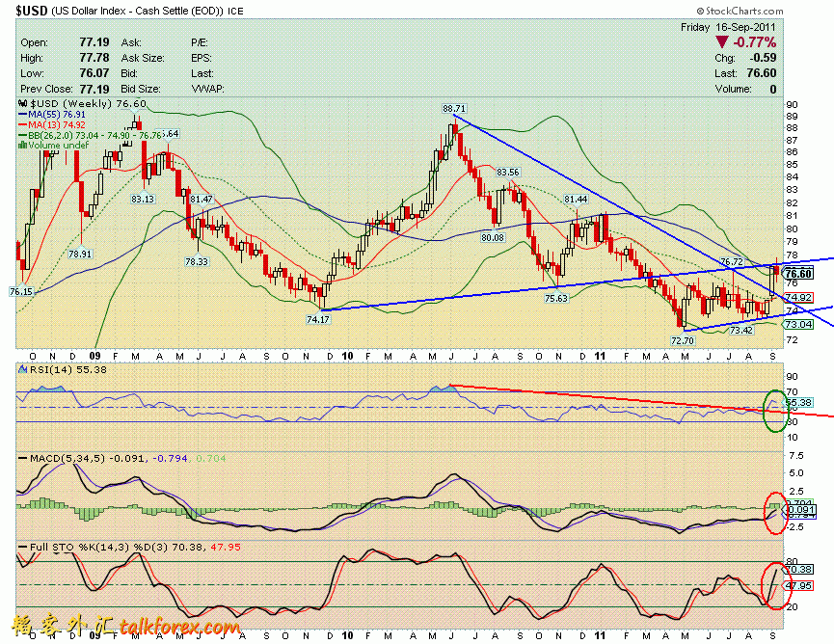This screenshot has width=834, height=644.
Task: Click the Low value 76.07
Action: [94, 73]
